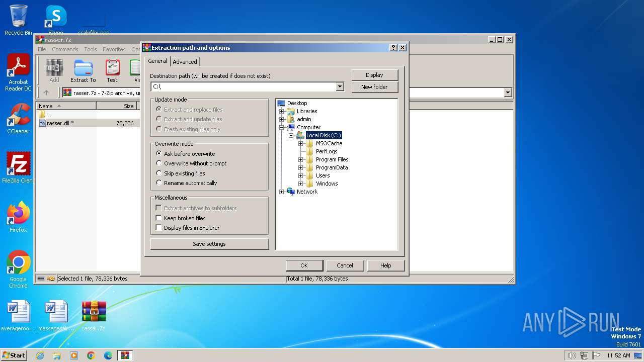Switch to the General tab
Screen dimensions: 644x362
click(x=157, y=61)
